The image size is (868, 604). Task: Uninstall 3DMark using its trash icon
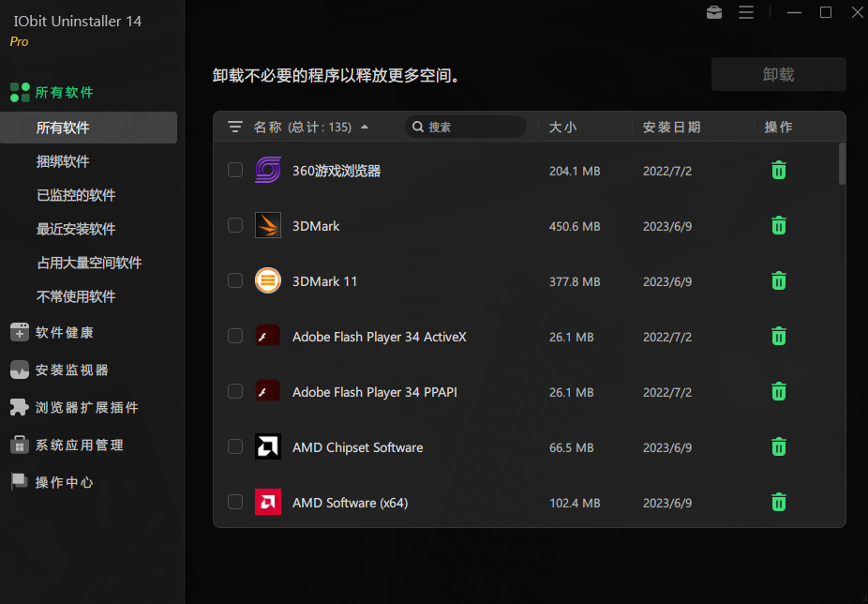778,225
